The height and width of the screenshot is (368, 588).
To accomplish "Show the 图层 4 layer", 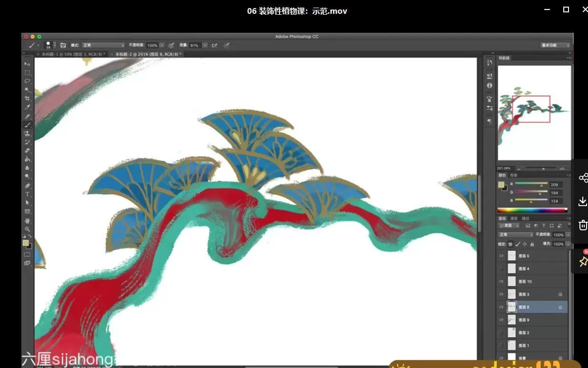I will pos(501,268).
